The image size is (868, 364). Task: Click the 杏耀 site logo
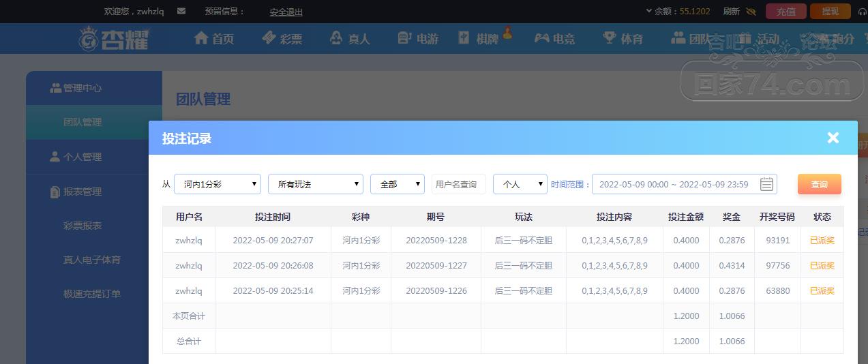114,39
